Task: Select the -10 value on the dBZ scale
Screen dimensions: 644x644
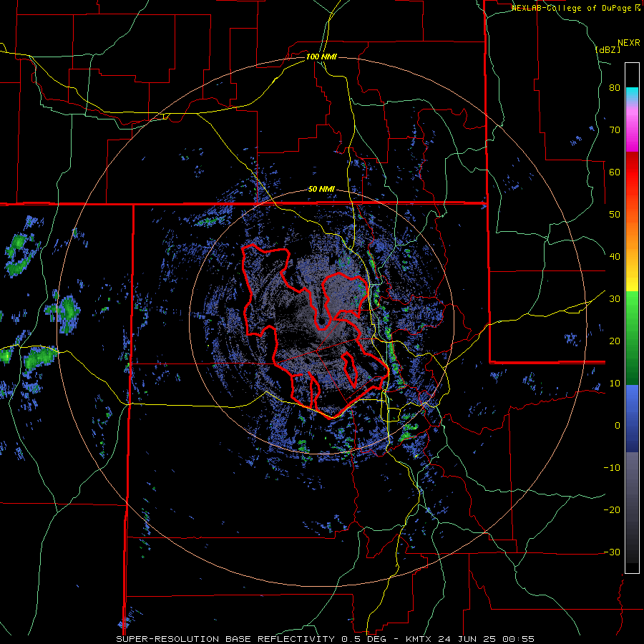Action: (612, 468)
